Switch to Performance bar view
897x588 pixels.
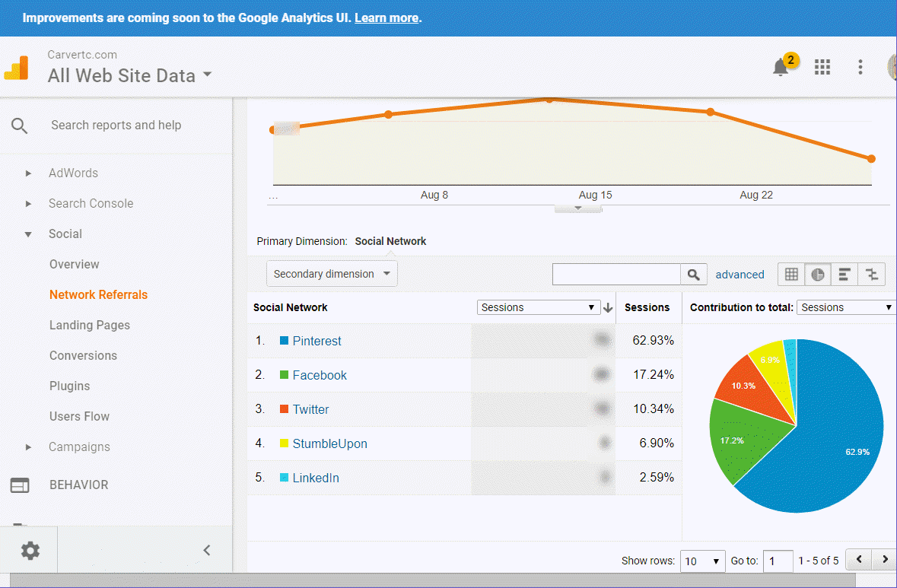844,275
